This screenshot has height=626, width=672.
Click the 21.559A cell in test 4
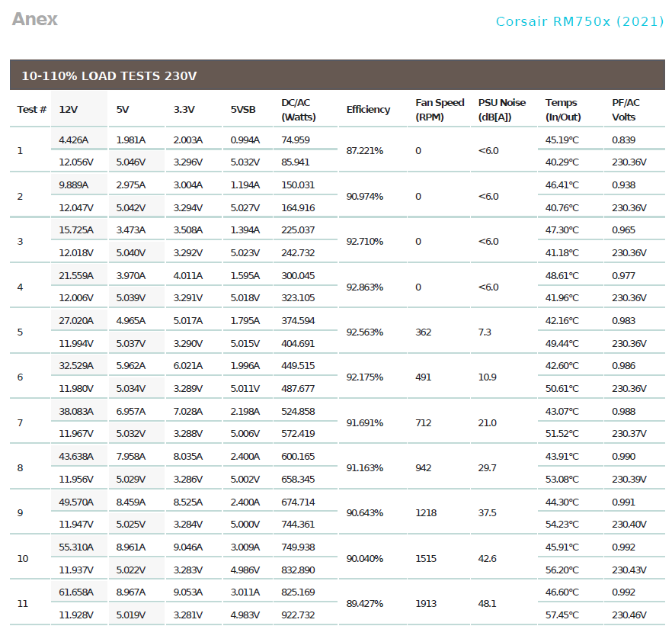[76, 276]
